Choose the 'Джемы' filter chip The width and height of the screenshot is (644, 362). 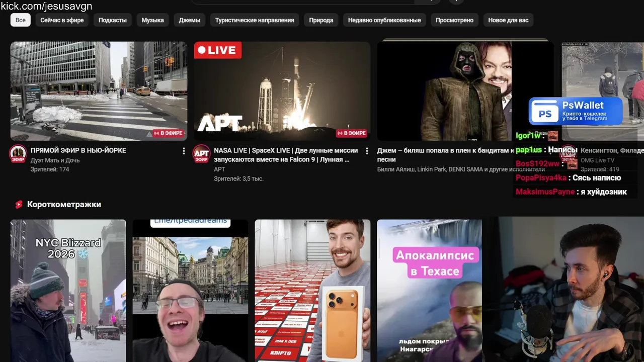[190, 20]
